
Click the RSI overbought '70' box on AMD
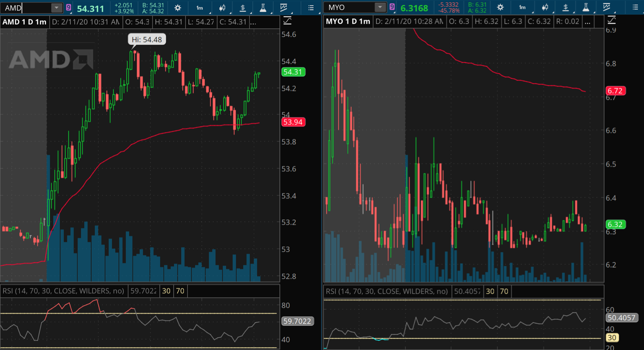point(180,291)
